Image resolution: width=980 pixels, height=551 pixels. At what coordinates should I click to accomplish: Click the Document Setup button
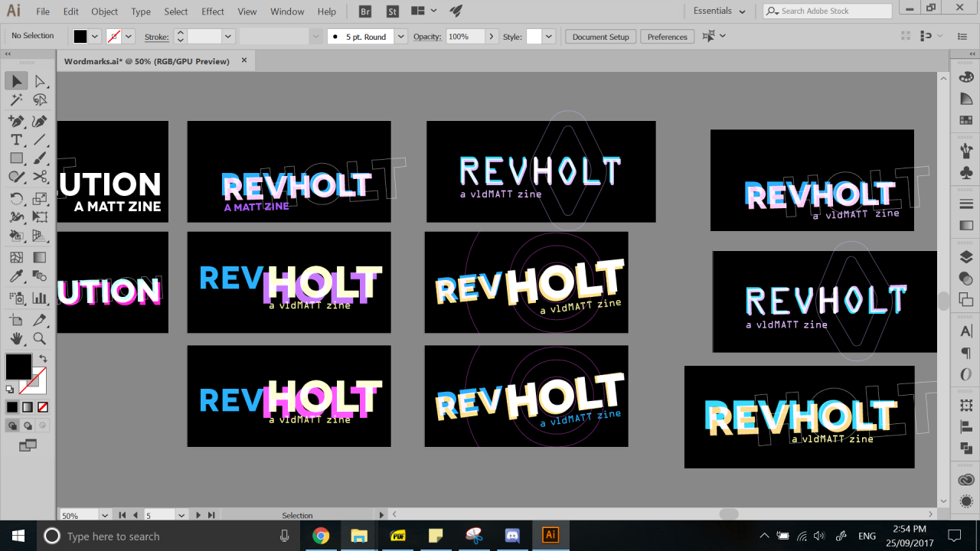(600, 37)
